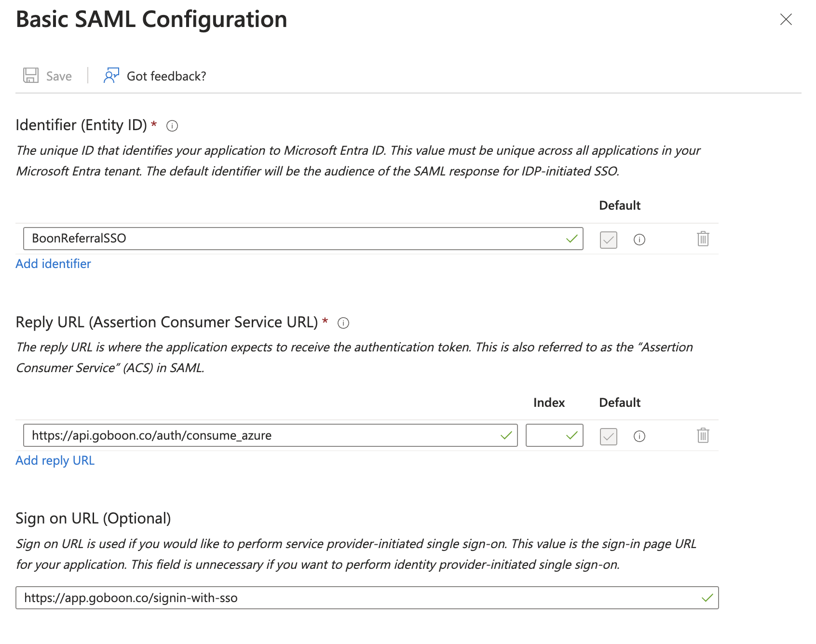Close the Basic SAML Configuration panel
Viewport: 816px width, 644px height.
(786, 19)
